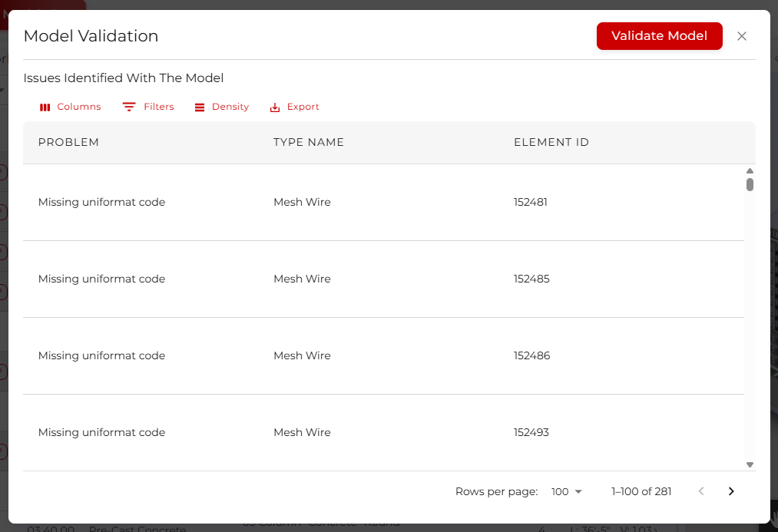Export the issues table
Screen dimensions: 778x532
pyautogui.click(x=294, y=107)
